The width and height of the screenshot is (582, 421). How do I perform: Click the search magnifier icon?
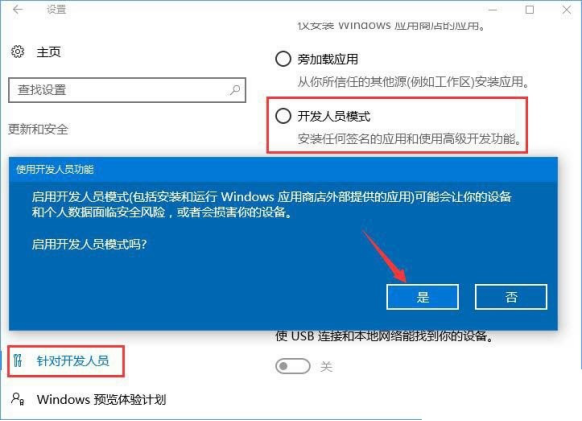(235, 89)
